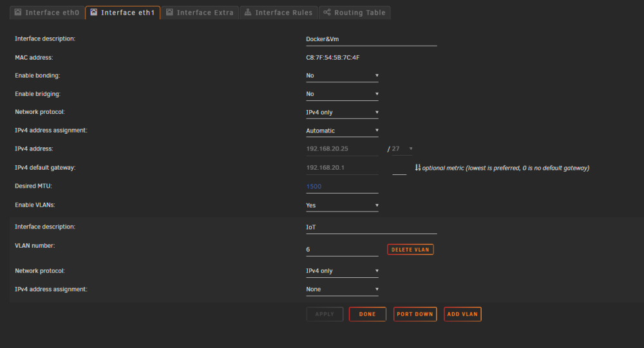Open the Interface Rules tab
Viewport: 644px width, 348px height.
coord(278,13)
